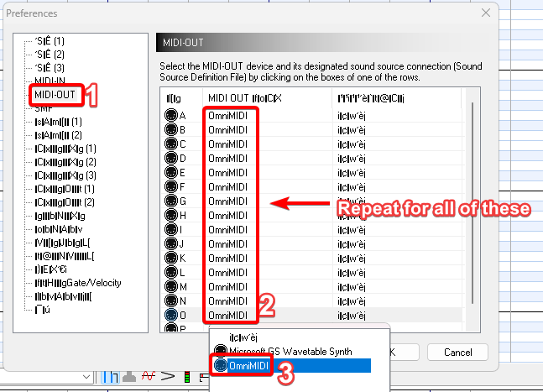Select MIDI-IN in the preferences tree
Screen dimensions: 543x392
click(52, 81)
